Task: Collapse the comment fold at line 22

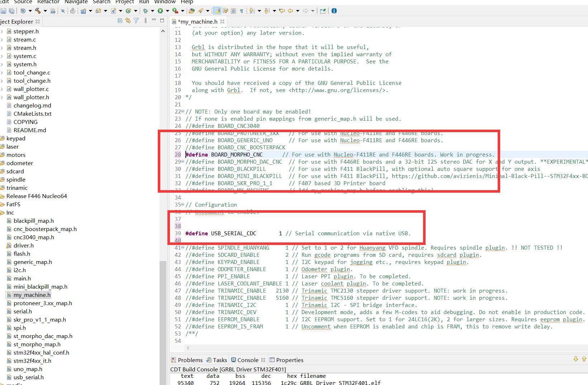Action: coord(182,111)
